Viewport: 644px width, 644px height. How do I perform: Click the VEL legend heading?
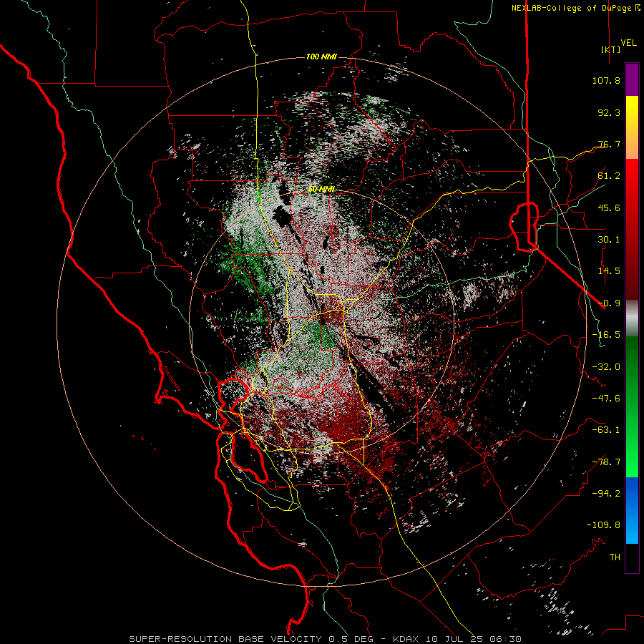pos(628,42)
